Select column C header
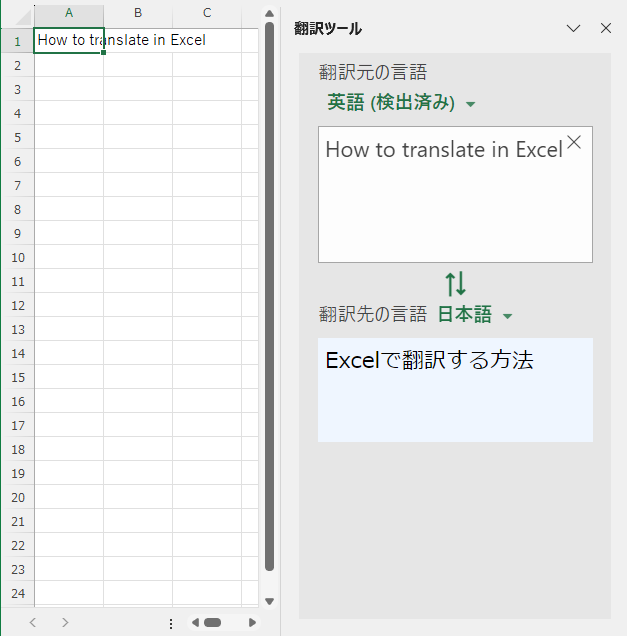The height and width of the screenshot is (636, 627). point(207,14)
